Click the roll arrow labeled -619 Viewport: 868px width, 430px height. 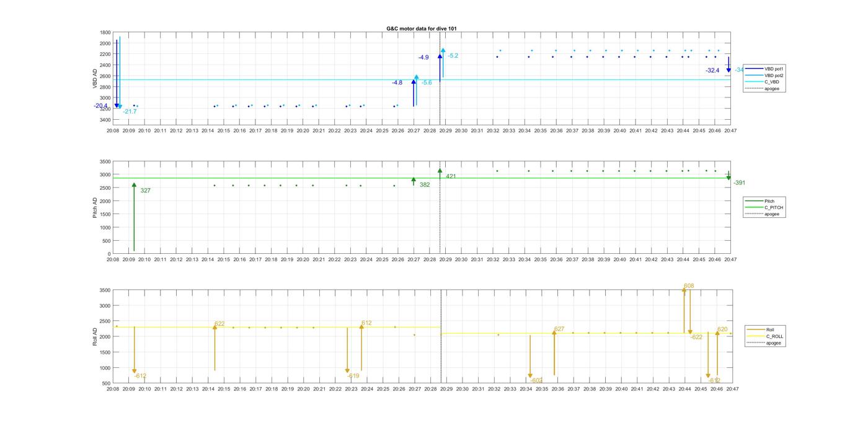(x=347, y=351)
